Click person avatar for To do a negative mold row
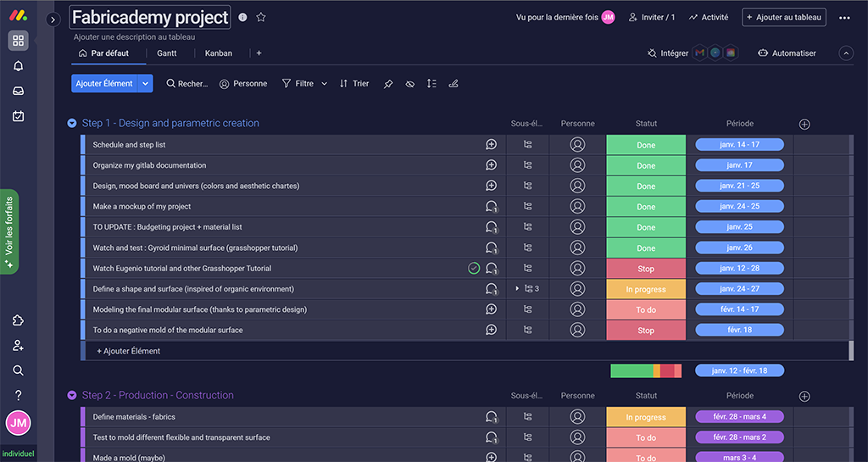This screenshot has height=462, width=868. (x=577, y=330)
